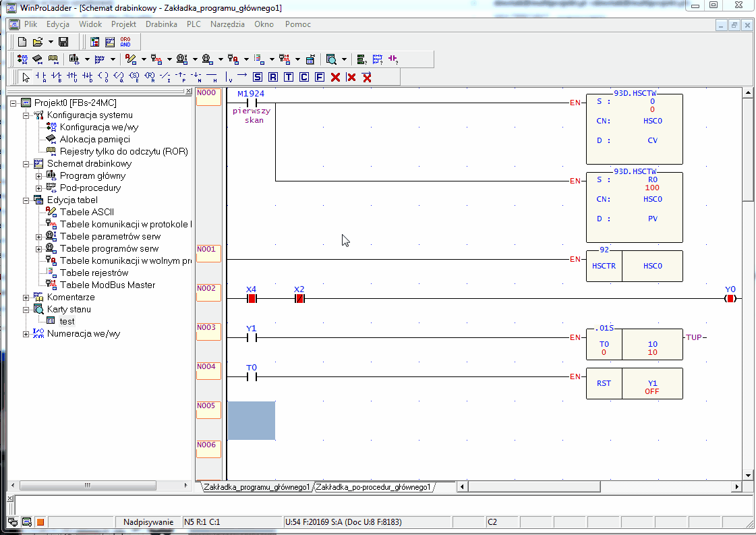756x535 pixels.
Task: Select the HSCTR HSC0 function block
Action: (x=635, y=266)
